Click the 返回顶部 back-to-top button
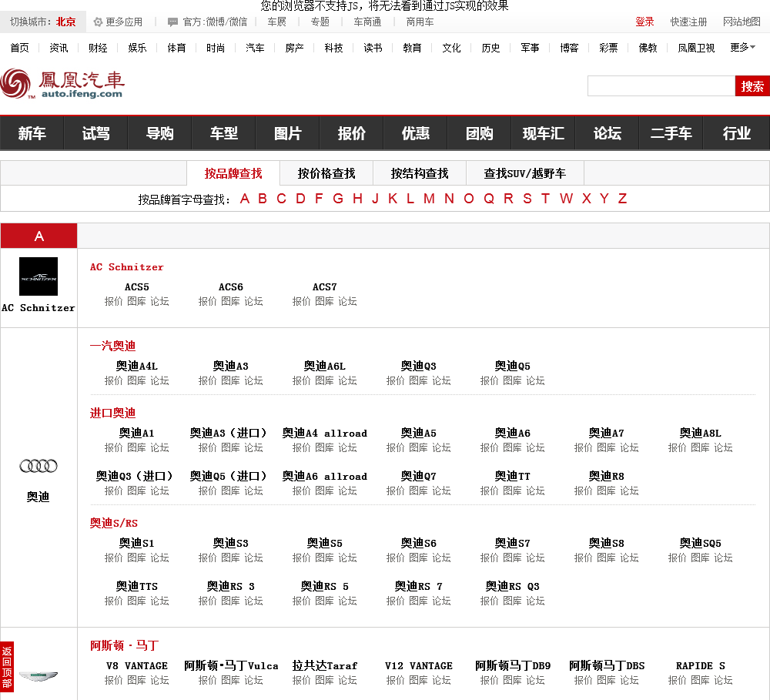 7,667
